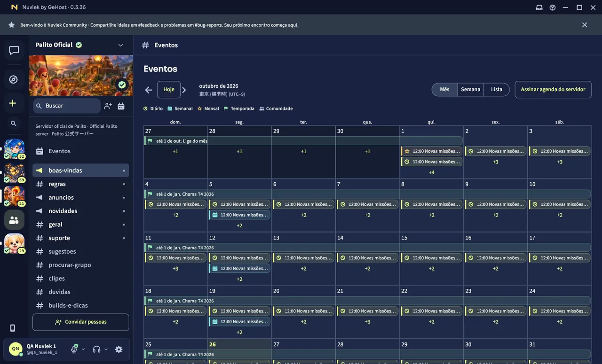Viewport: 602px width, 364px height.
Task: Click the plus icon to add a server
Action: point(13,103)
